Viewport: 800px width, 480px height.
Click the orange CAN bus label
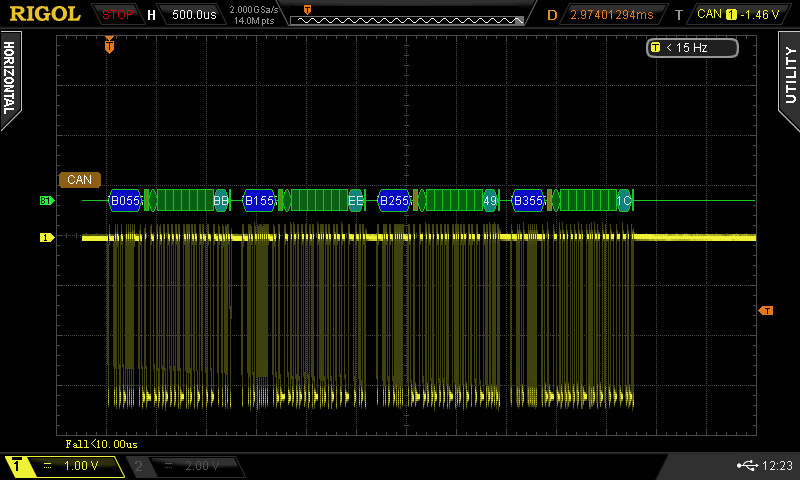[79, 180]
